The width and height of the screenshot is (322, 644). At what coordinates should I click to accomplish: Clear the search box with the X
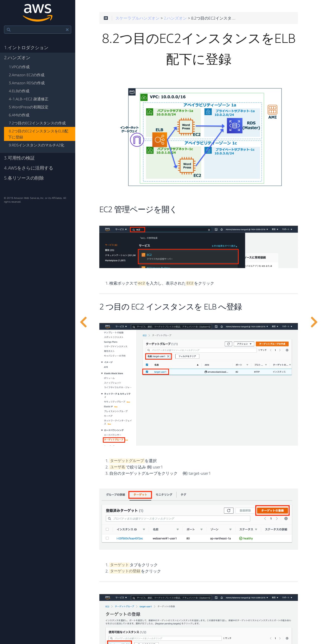tap(67, 30)
